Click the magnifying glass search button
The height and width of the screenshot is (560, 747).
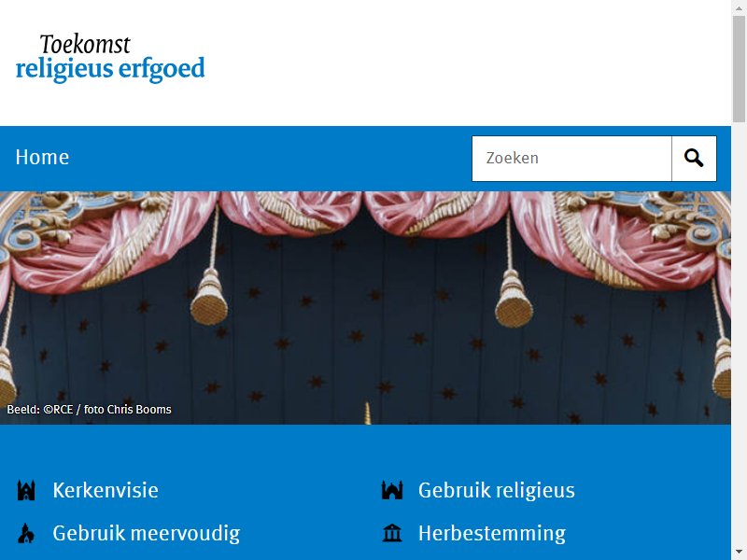point(694,159)
